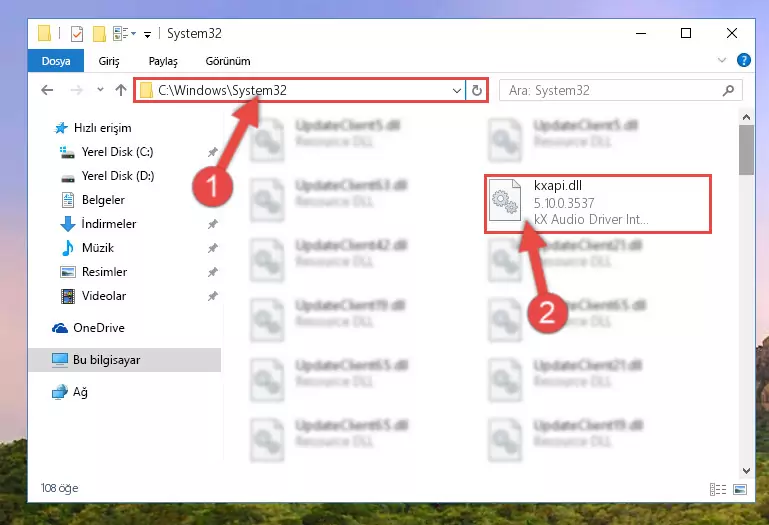The width and height of the screenshot is (769, 525).
Task: Open Yerel Disk (C:) in sidebar
Action: [117, 152]
